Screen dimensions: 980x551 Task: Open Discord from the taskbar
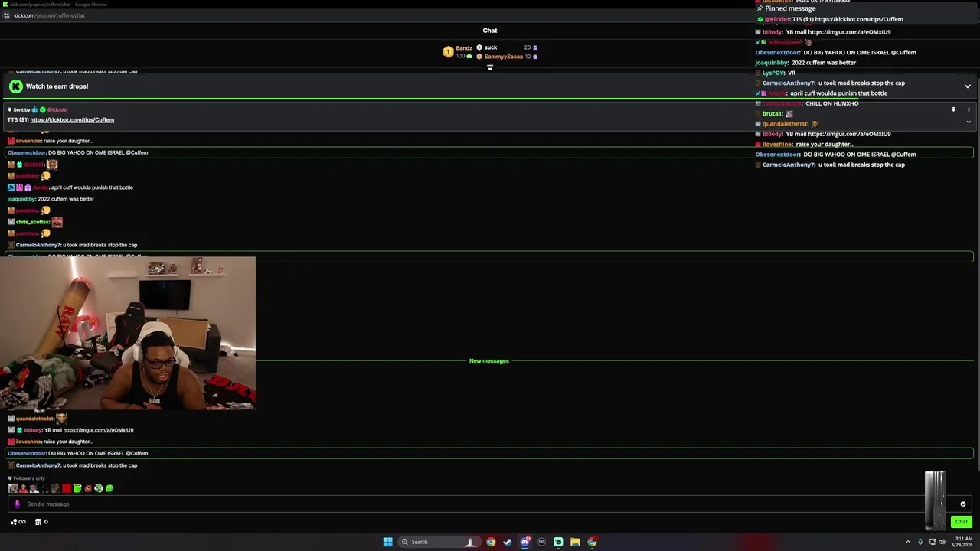click(x=524, y=542)
